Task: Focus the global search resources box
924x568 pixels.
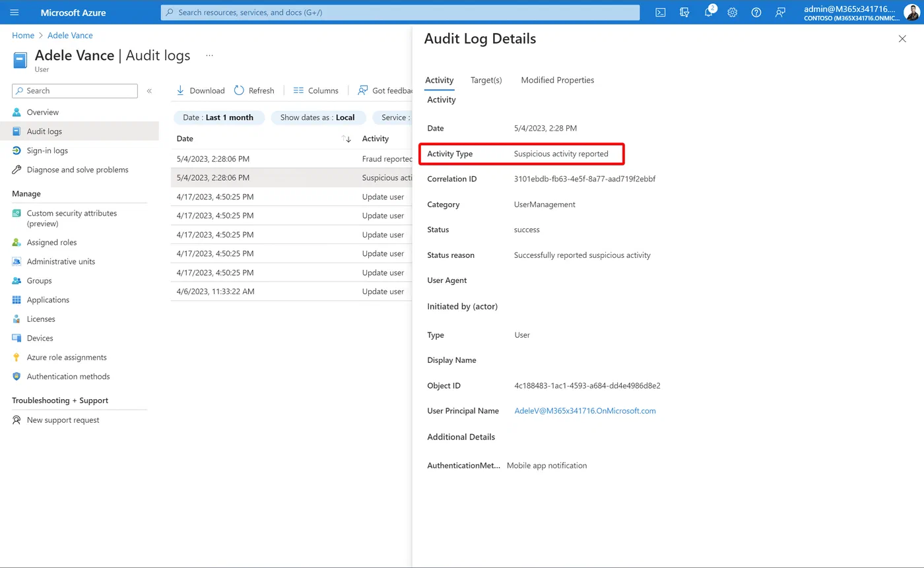Action: 400,13
